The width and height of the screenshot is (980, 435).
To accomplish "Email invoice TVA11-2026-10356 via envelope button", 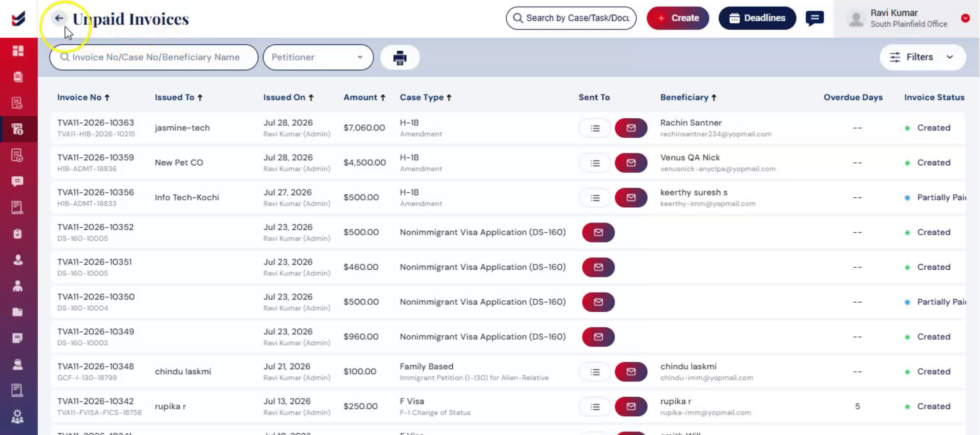I will 631,198.
